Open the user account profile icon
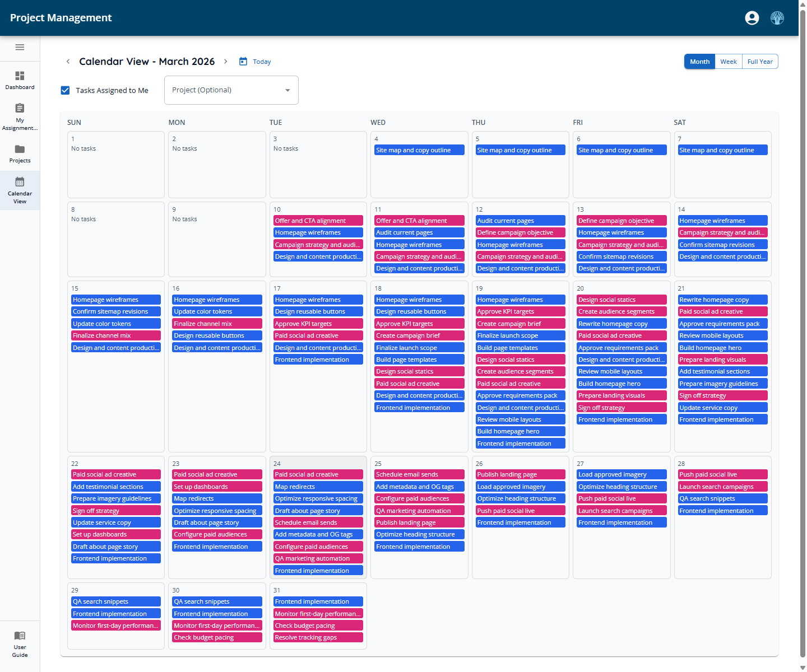 [752, 18]
